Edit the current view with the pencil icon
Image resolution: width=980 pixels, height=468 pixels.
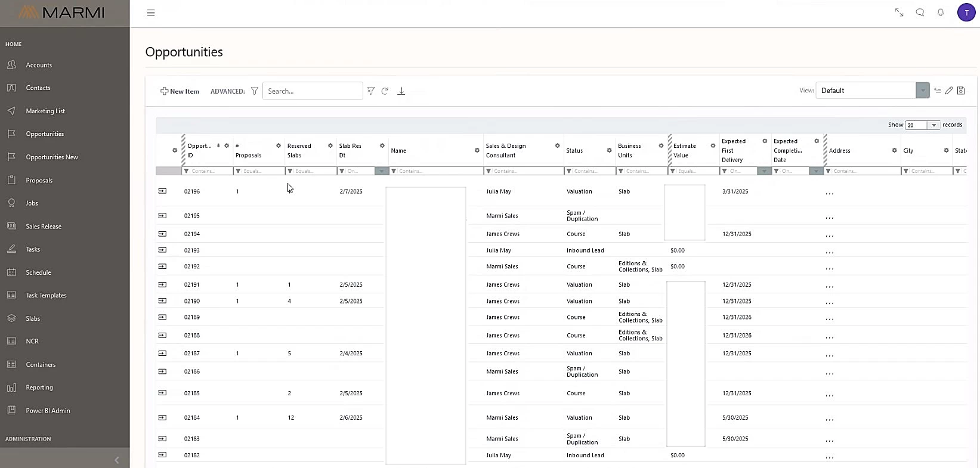[949, 91]
